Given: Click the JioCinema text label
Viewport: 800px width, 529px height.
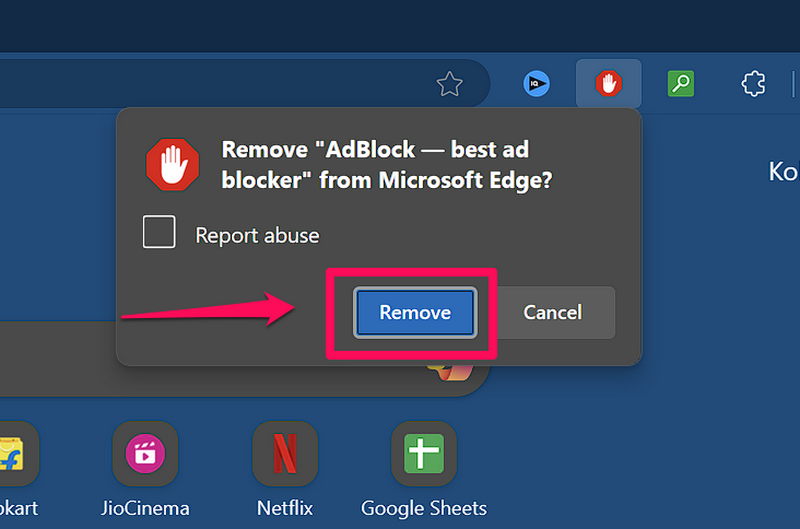Looking at the screenshot, I should [145, 508].
